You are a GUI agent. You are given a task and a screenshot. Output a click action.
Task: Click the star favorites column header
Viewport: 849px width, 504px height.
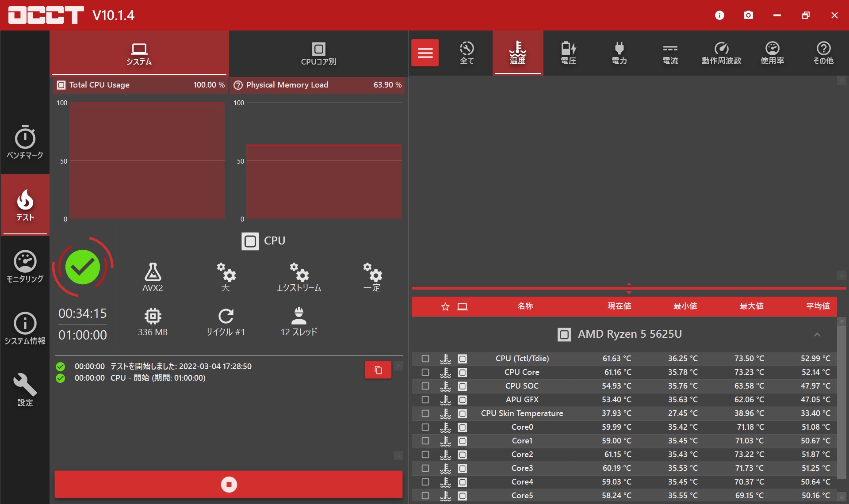pos(445,306)
